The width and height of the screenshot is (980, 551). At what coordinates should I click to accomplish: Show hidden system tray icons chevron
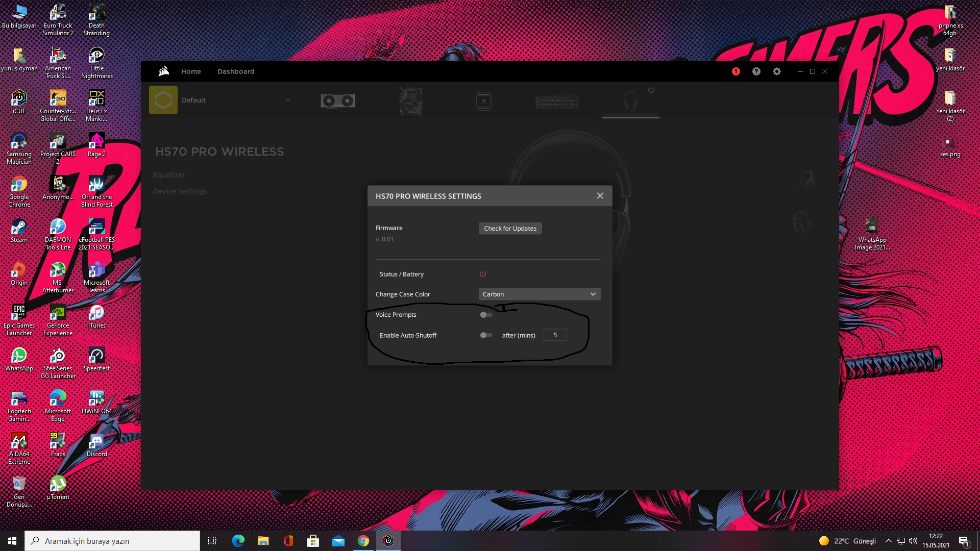888,541
